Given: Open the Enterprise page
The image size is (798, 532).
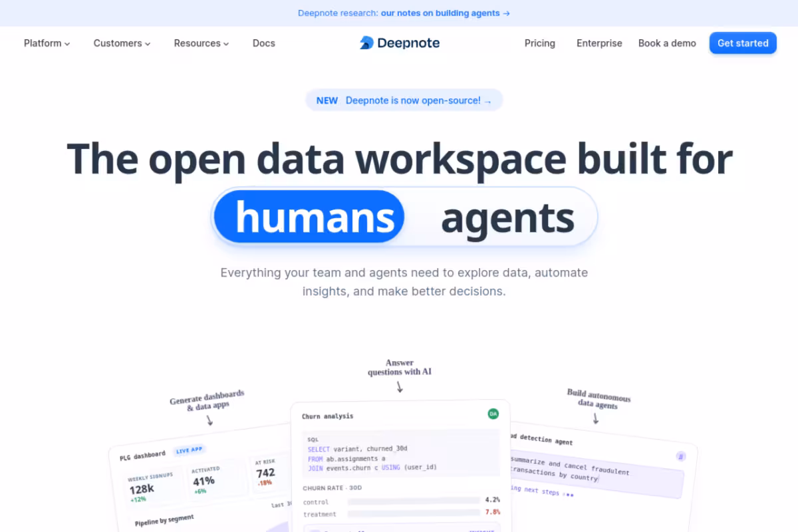Looking at the screenshot, I should point(599,43).
